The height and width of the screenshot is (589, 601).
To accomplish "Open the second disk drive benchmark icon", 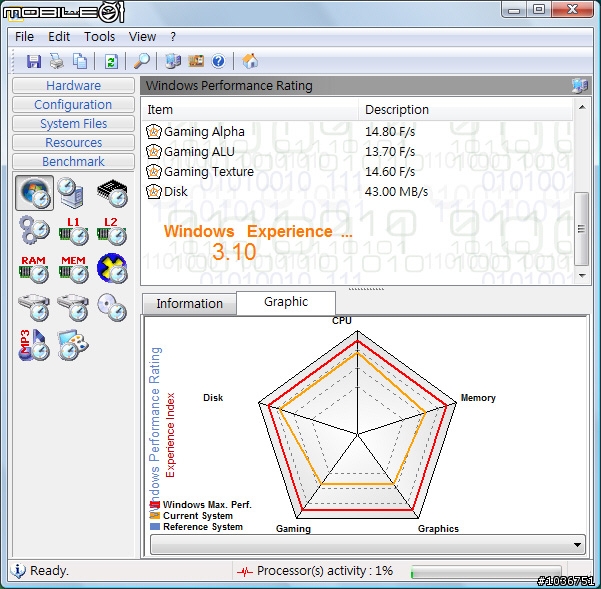I will pyautogui.click(x=73, y=307).
